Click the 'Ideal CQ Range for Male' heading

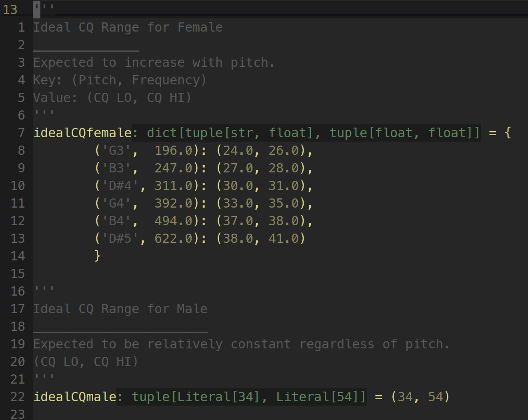(120, 309)
